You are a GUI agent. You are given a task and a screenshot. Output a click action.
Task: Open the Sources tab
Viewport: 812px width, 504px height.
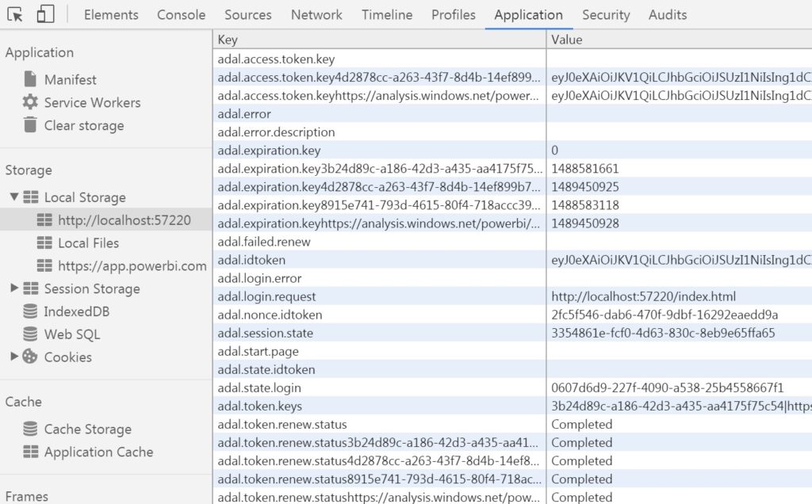pyautogui.click(x=248, y=14)
